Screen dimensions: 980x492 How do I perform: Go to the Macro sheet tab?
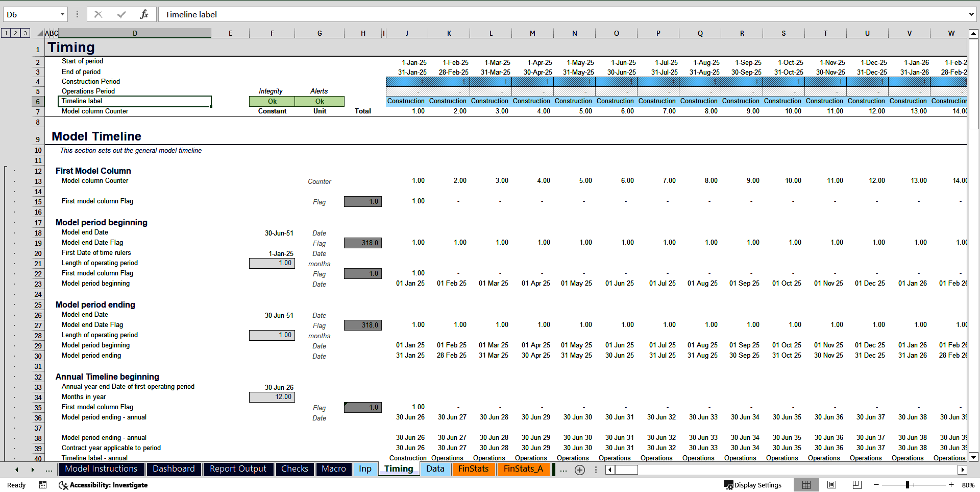pos(334,469)
